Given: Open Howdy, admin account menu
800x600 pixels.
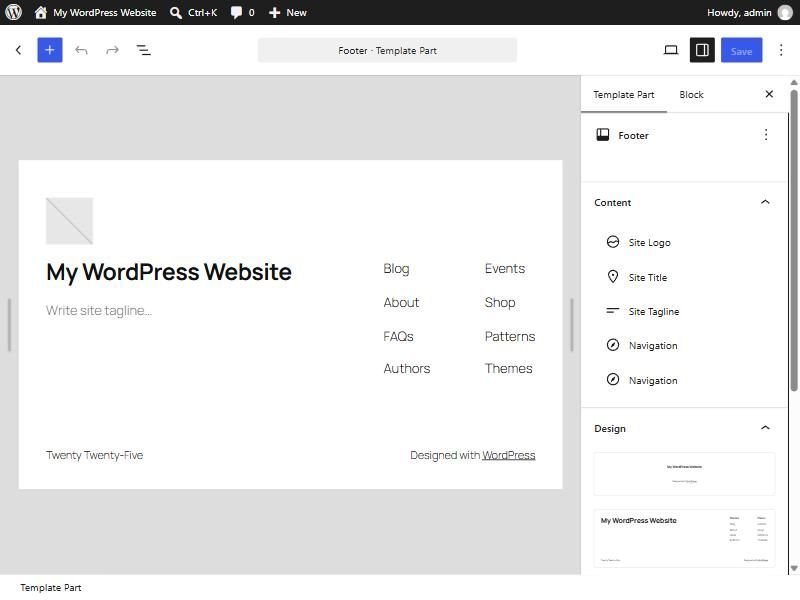Looking at the screenshot, I should point(749,12).
